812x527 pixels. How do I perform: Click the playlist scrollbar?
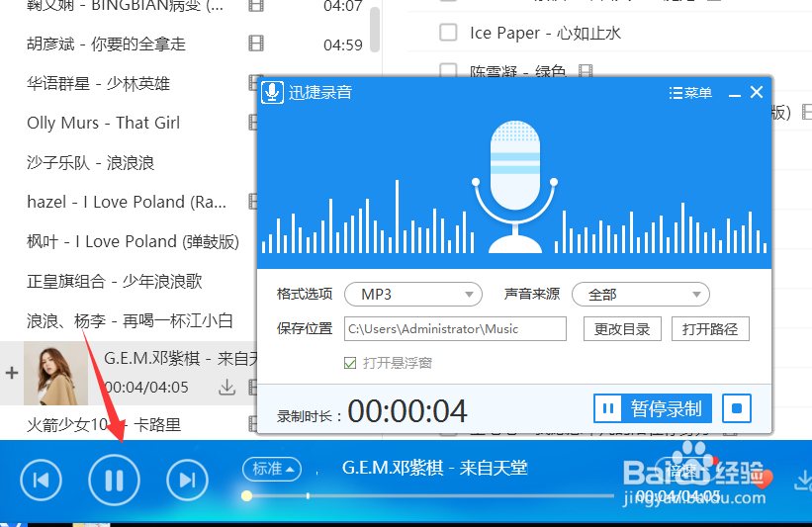pos(375,30)
